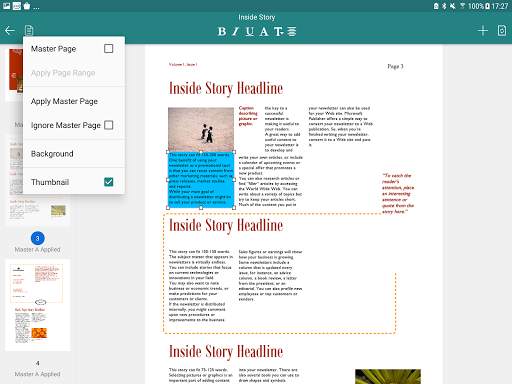Select the third Inside Story Headline

226,352
